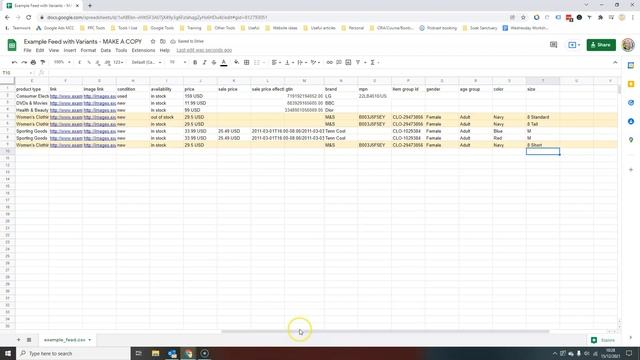
Task: Click the spreadsheet title text
Action: point(83,42)
